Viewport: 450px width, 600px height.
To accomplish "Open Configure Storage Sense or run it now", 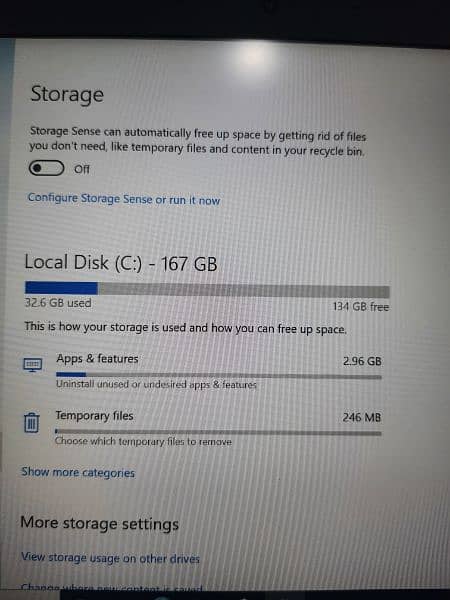I will pos(124,199).
